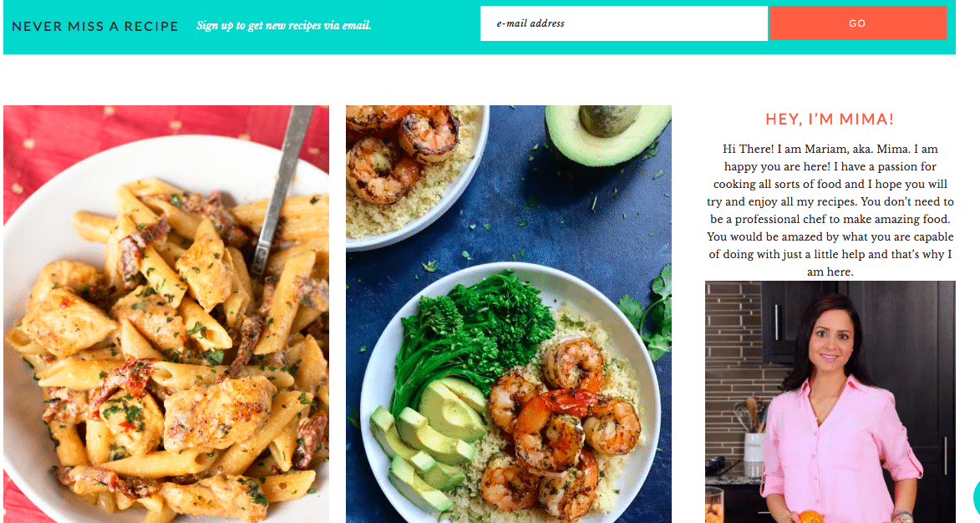Click the halved avocado with pit
The width and height of the screenshot is (980, 523).
pos(607,133)
